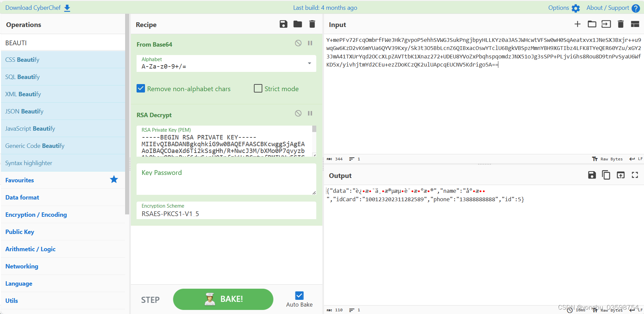Enable Strict mode for Base64

click(x=258, y=88)
